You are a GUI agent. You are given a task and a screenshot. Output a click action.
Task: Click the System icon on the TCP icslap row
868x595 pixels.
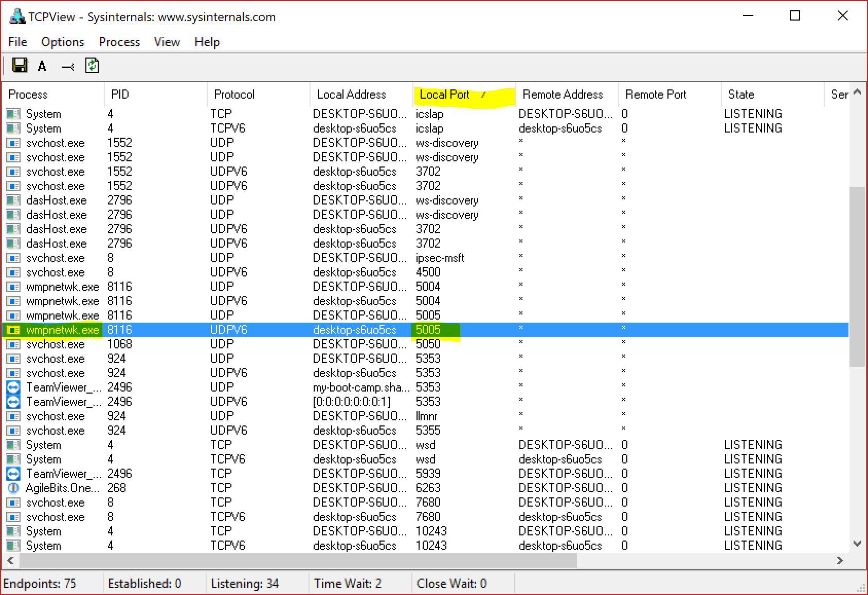13,114
